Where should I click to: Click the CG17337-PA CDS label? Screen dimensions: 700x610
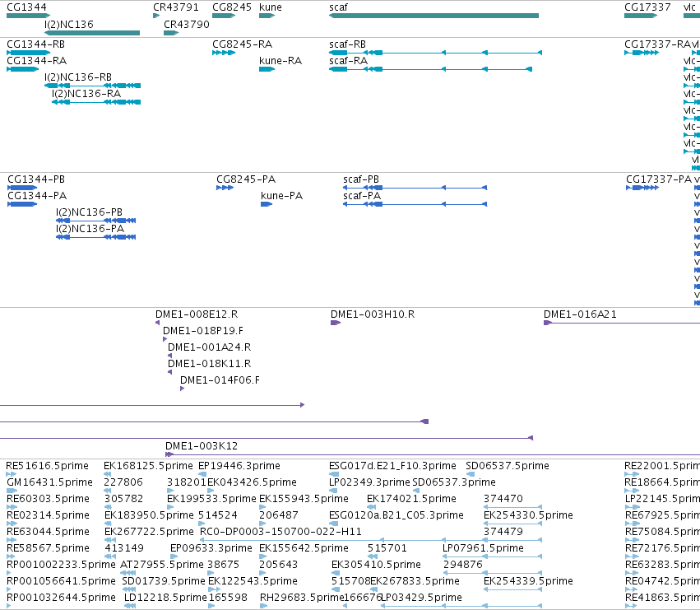pyautogui.click(x=659, y=179)
